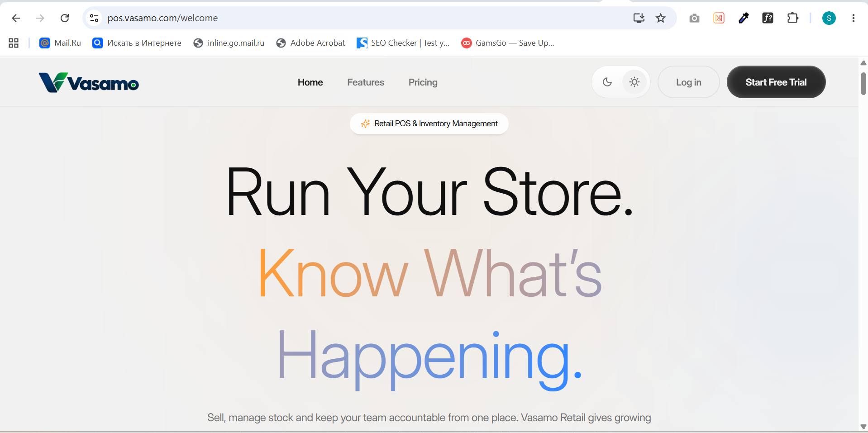The height and width of the screenshot is (433, 868).
Task: Open the apps grid in bookmarks bar
Action: 14,43
